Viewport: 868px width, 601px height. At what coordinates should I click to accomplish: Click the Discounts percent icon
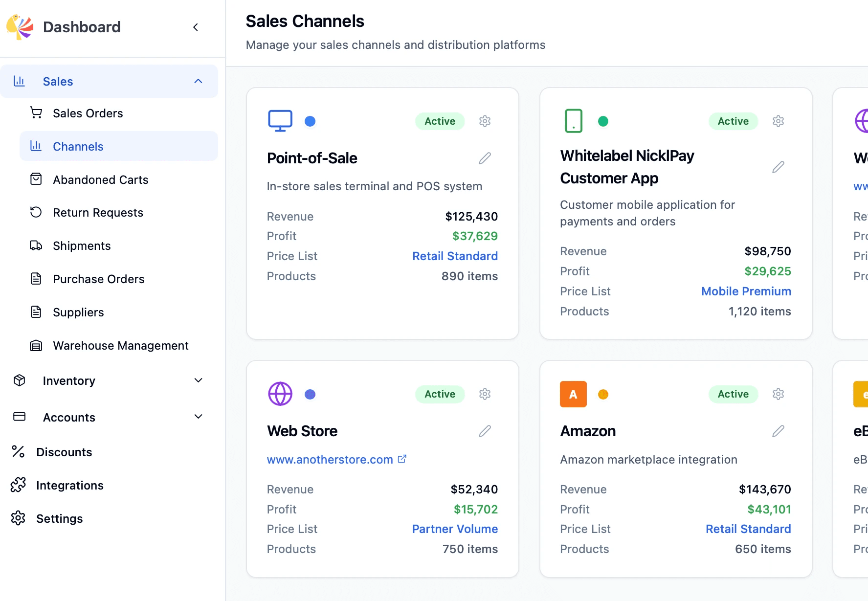click(18, 452)
